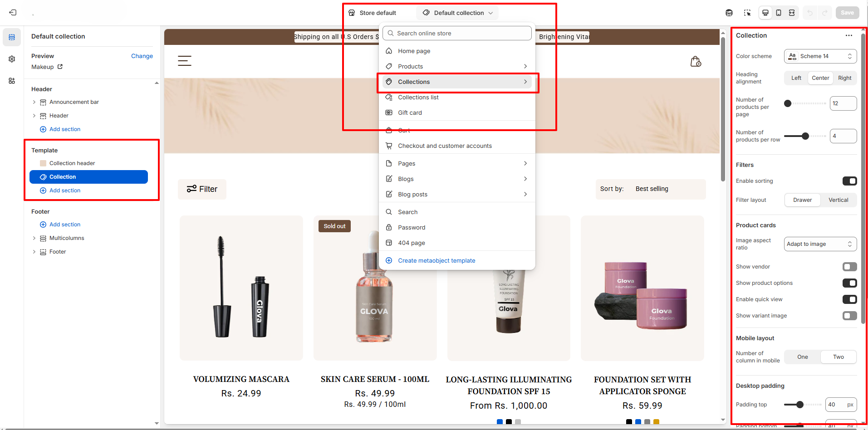Click the exit editor icon

coord(13,13)
